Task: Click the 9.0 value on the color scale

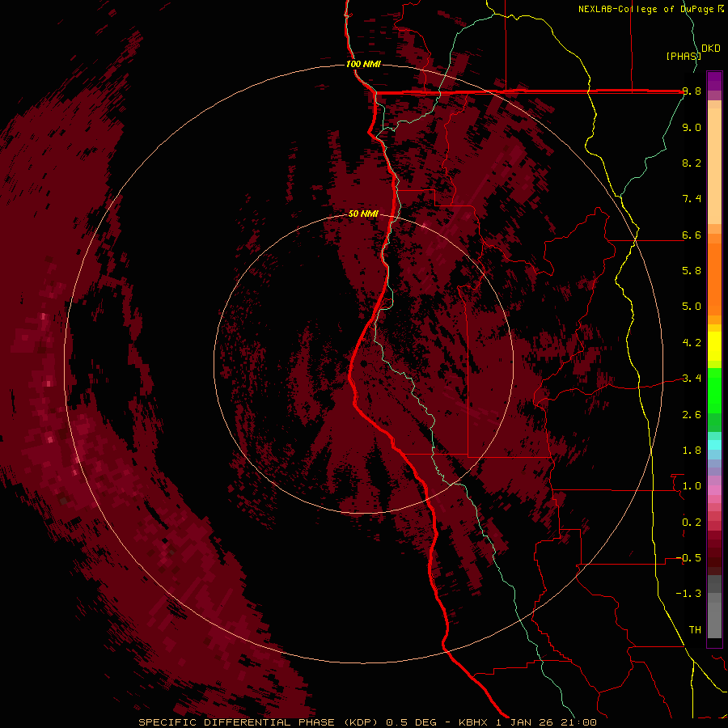Action: [x=692, y=127]
